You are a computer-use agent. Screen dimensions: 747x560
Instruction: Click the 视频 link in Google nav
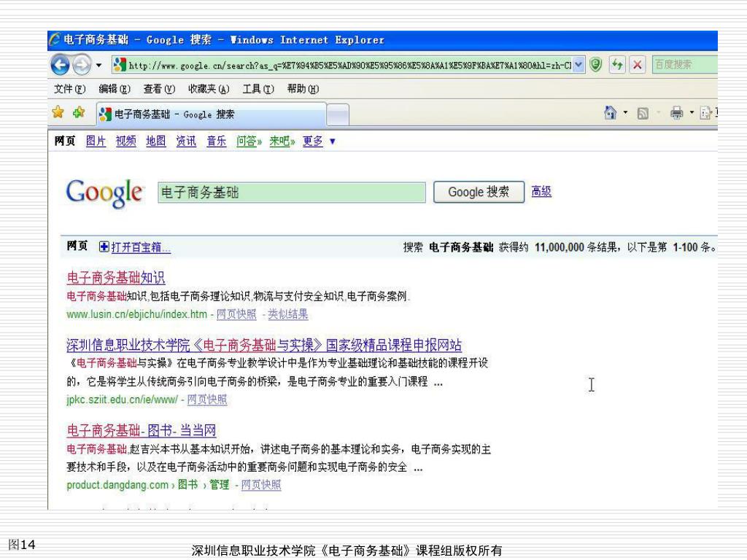tap(125, 141)
